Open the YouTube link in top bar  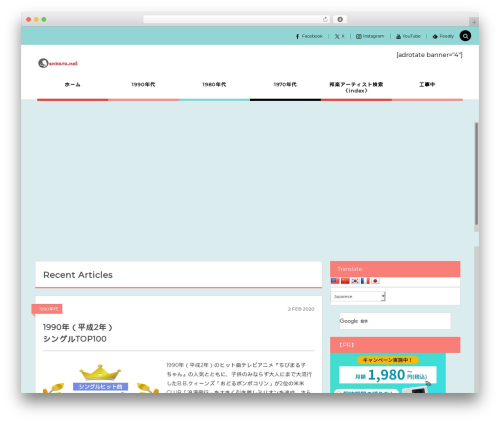pyautogui.click(x=408, y=36)
